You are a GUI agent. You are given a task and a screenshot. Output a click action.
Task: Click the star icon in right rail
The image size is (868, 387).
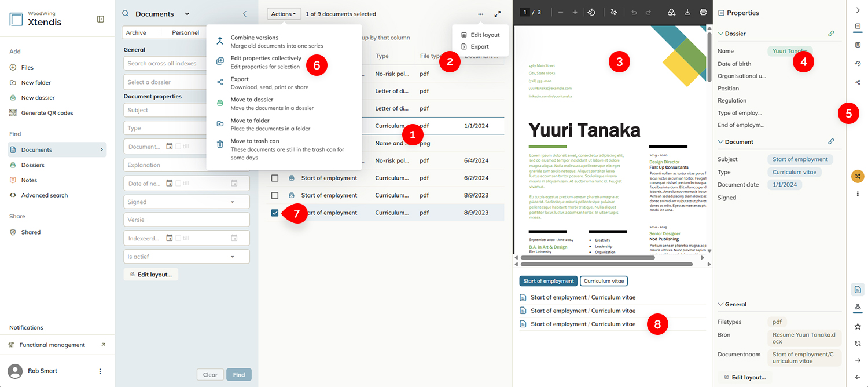tap(858, 327)
